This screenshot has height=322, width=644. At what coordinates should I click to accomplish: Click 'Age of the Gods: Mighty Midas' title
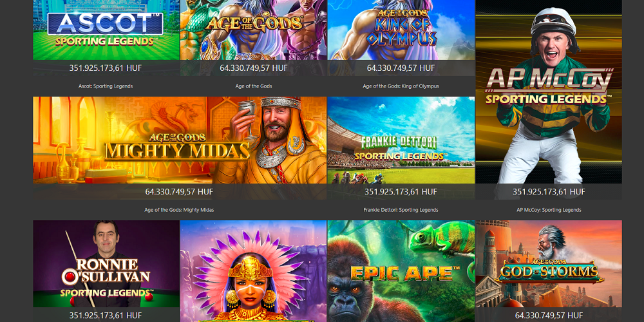click(179, 210)
